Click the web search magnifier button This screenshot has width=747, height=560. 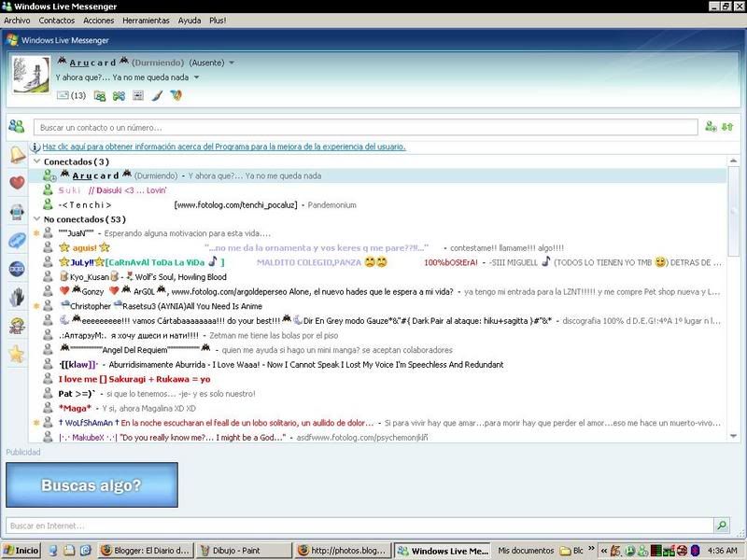[722, 525]
